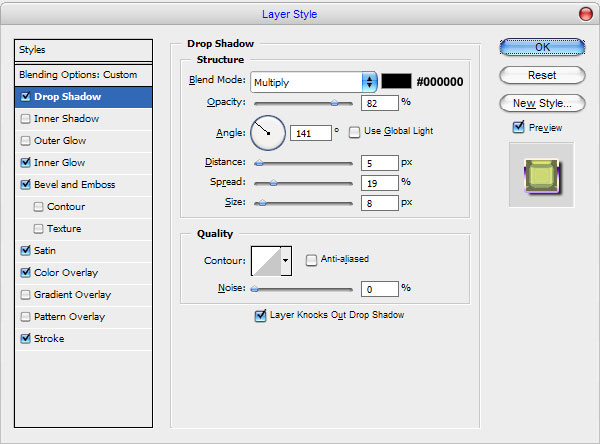Screen dimensions: 600x444
Task: Open the Blend Mode Multiply dropdown
Action: pos(314,82)
